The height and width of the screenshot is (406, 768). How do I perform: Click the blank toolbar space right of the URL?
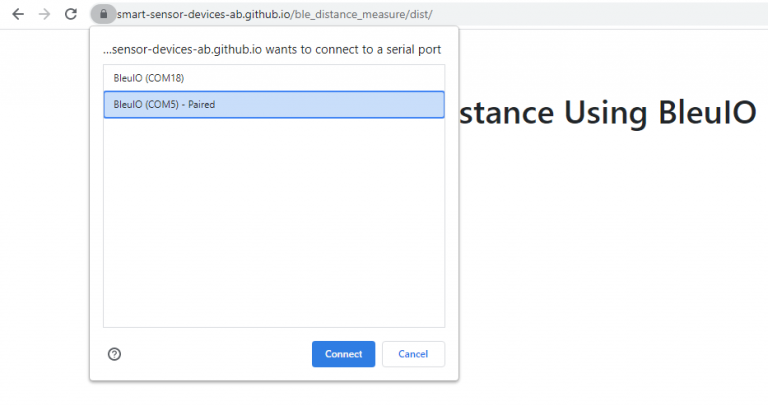click(600, 15)
